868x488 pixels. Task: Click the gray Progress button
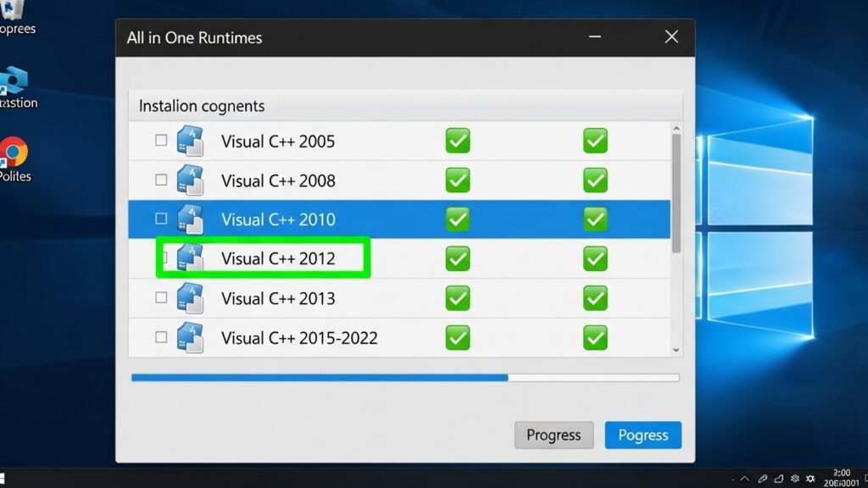point(554,435)
